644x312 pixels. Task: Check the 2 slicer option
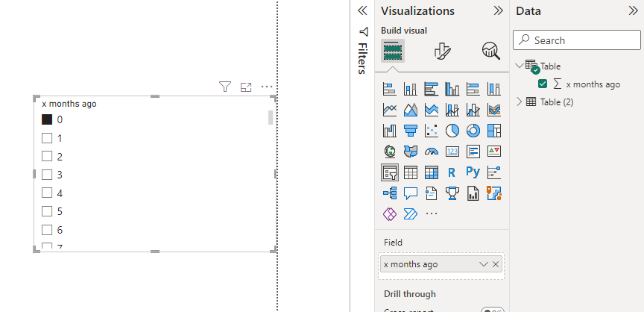pos(47,156)
